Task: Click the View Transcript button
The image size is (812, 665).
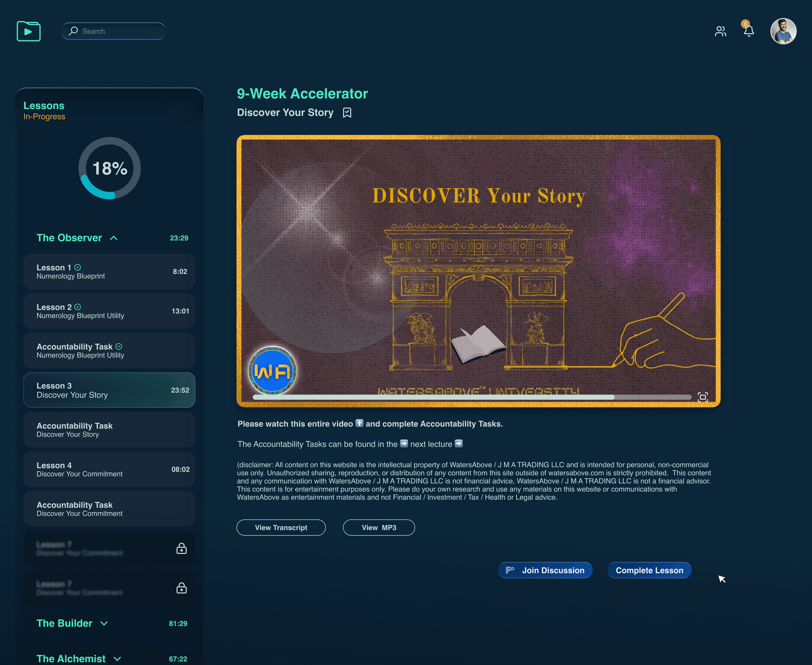Action: point(281,528)
